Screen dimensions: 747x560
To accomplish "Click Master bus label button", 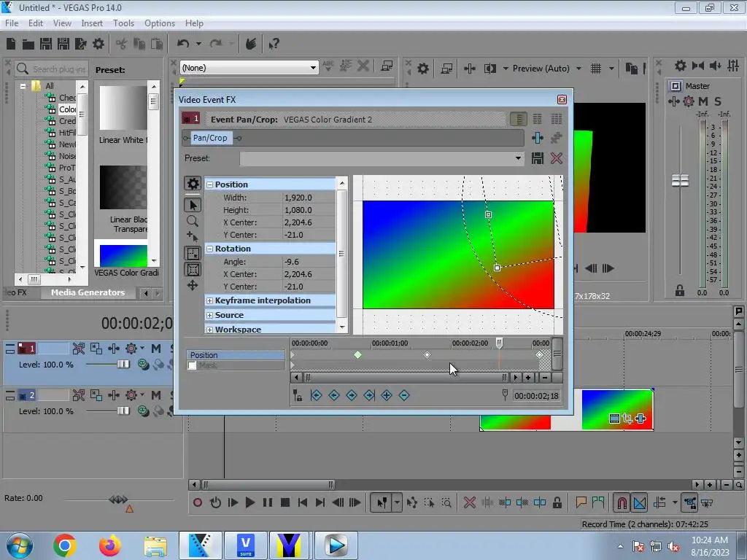I will coord(675,86).
